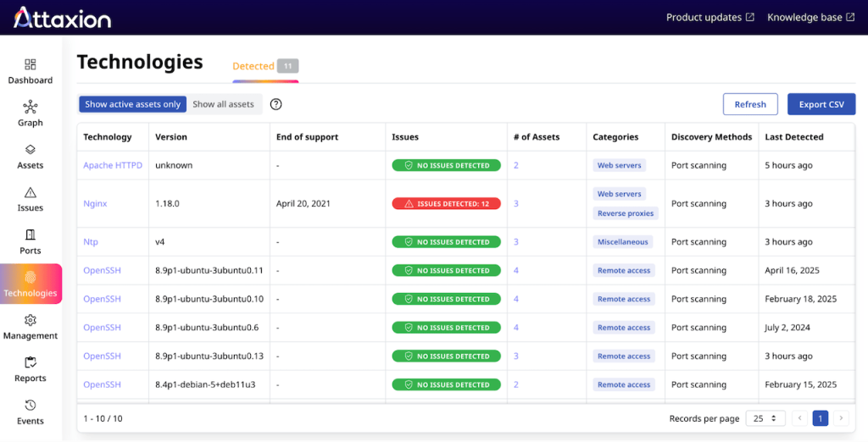Open asset count 3 for Nginx
The height and width of the screenshot is (442, 868).
click(x=516, y=203)
